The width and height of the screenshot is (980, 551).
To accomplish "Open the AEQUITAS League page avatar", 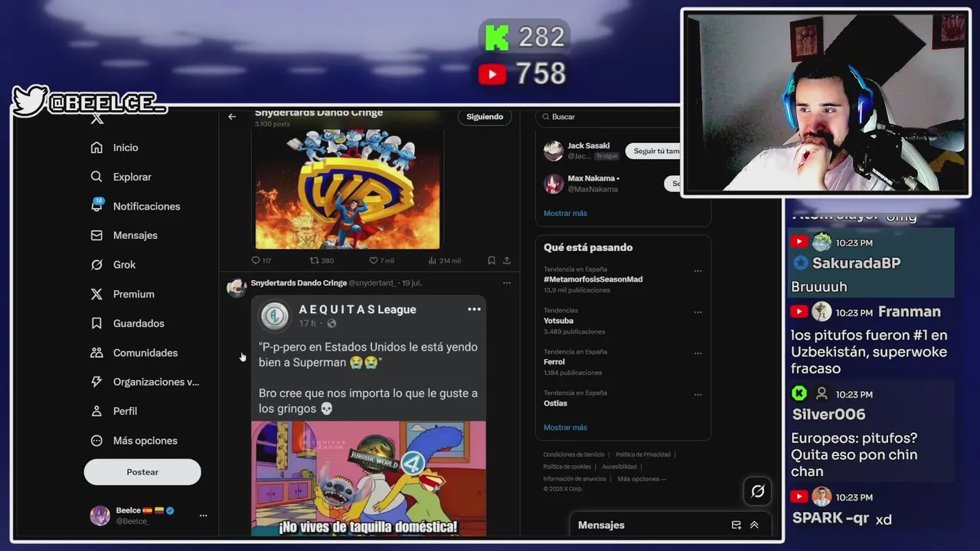I will pos(275,316).
